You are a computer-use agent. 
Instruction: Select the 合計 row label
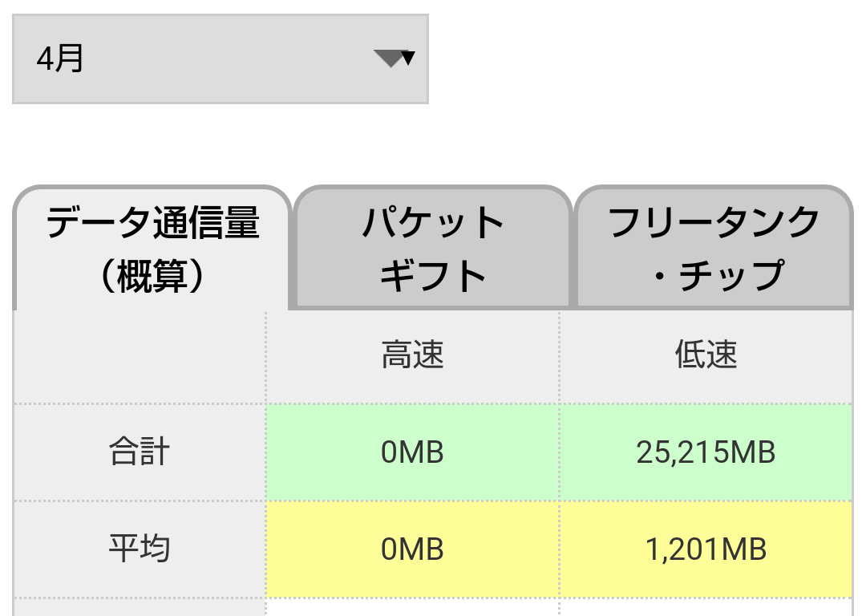point(140,452)
